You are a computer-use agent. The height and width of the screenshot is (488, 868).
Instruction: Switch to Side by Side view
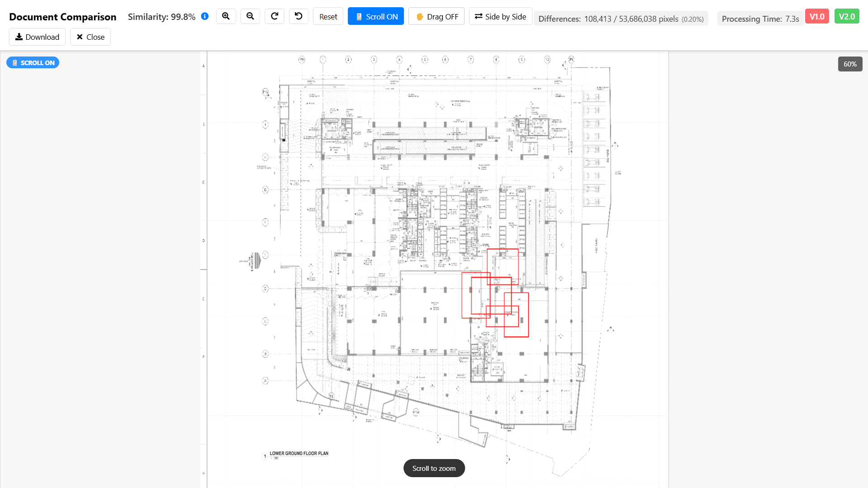click(500, 17)
